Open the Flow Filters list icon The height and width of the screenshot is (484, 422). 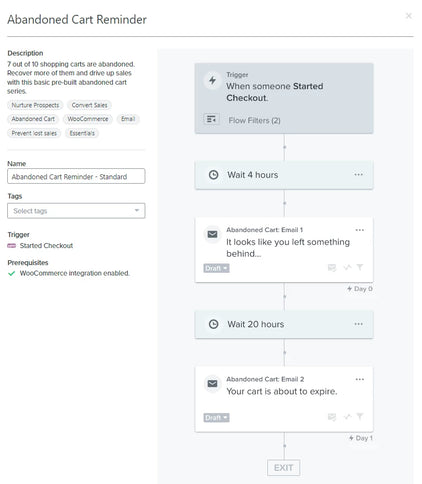click(x=211, y=119)
